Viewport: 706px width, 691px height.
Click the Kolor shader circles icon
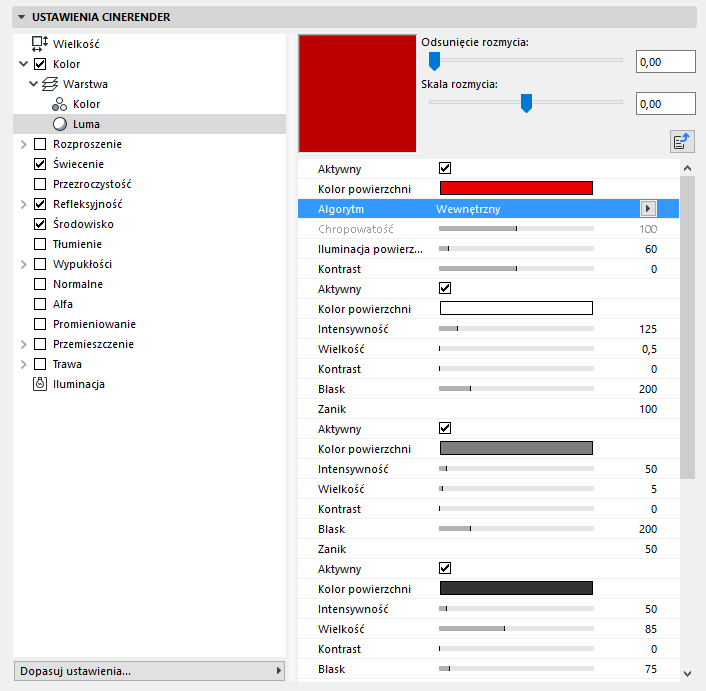[59, 104]
